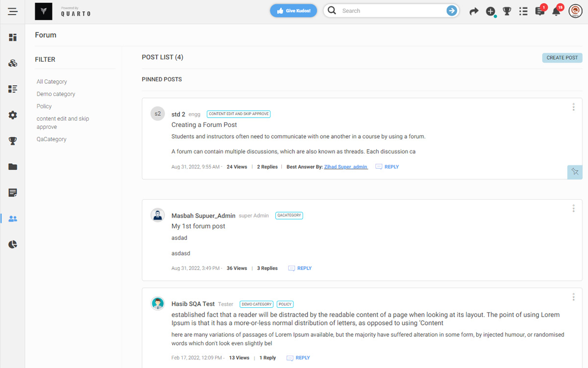The image size is (588, 368).
Task: Reply to My 1st forum post
Action: coord(300,269)
